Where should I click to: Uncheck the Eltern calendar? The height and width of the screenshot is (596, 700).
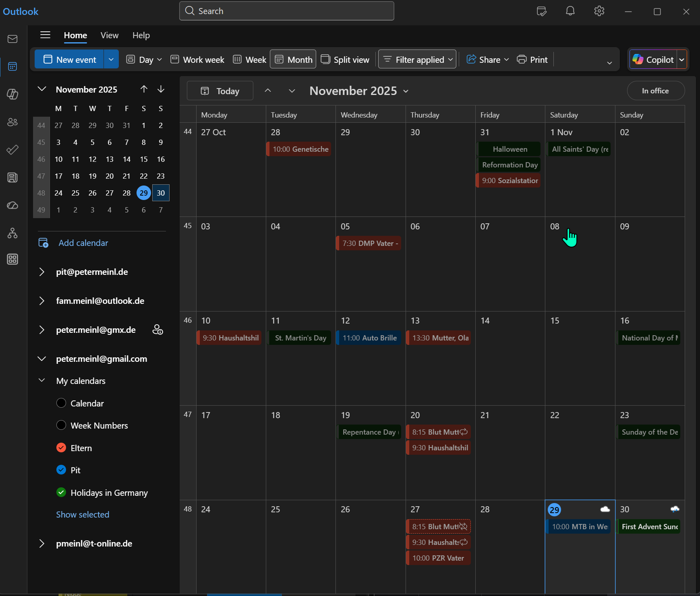pos(61,448)
